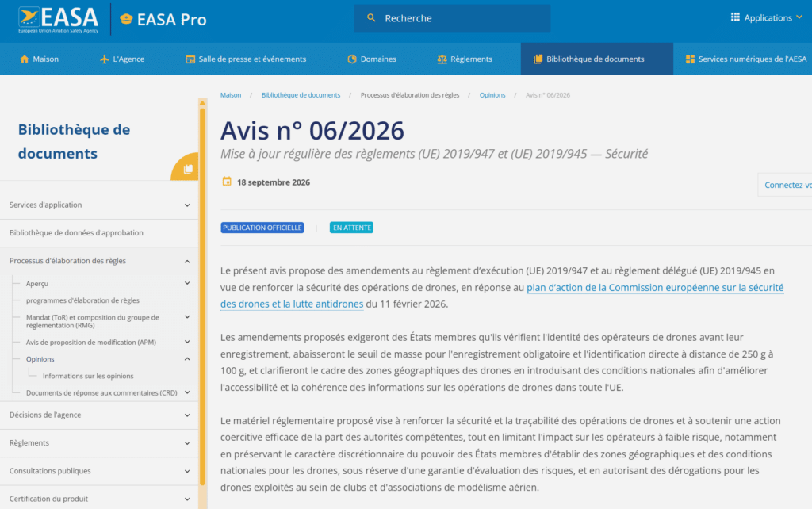Click the EN ATTENTE status tag
Viewport: 812px width, 509px height.
click(351, 228)
